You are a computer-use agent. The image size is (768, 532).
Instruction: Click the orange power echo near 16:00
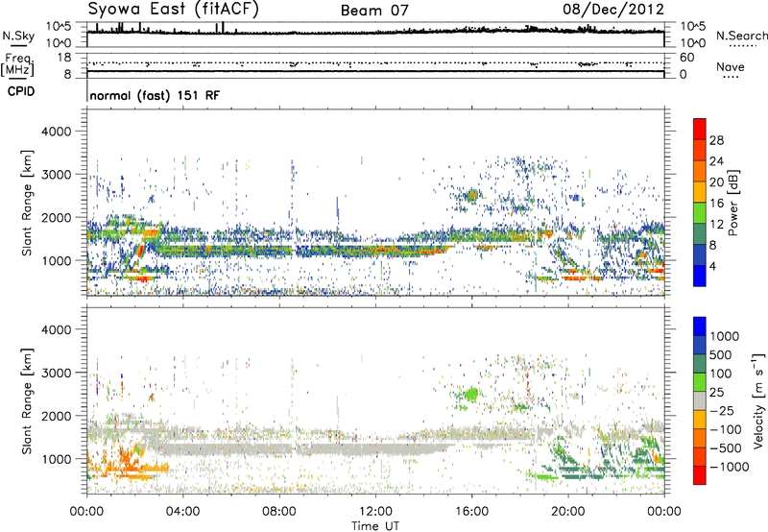coord(472,196)
